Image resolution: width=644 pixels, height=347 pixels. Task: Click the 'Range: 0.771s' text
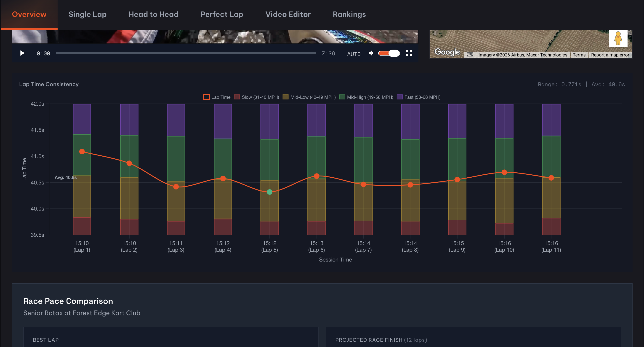pyautogui.click(x=559, y=85)
